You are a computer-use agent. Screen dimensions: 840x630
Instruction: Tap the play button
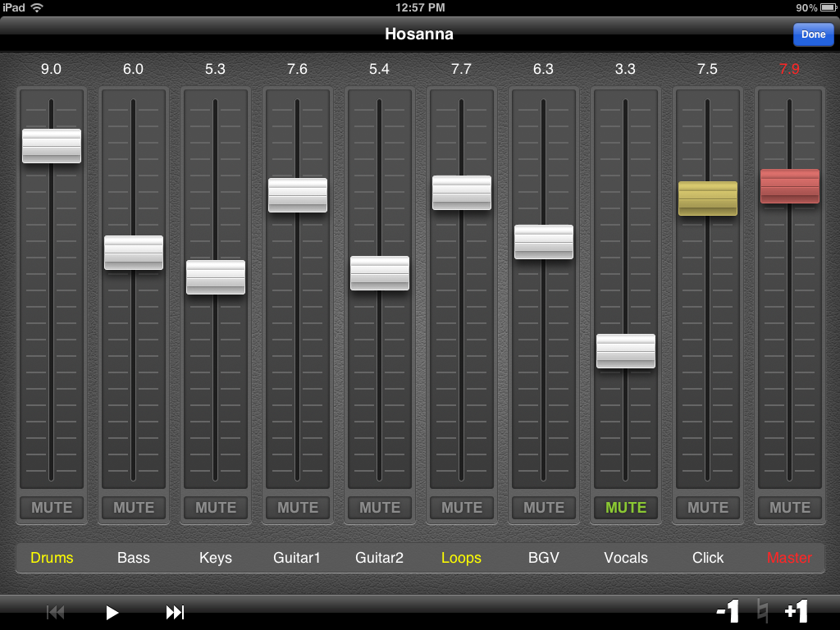(x=112, y=612)
